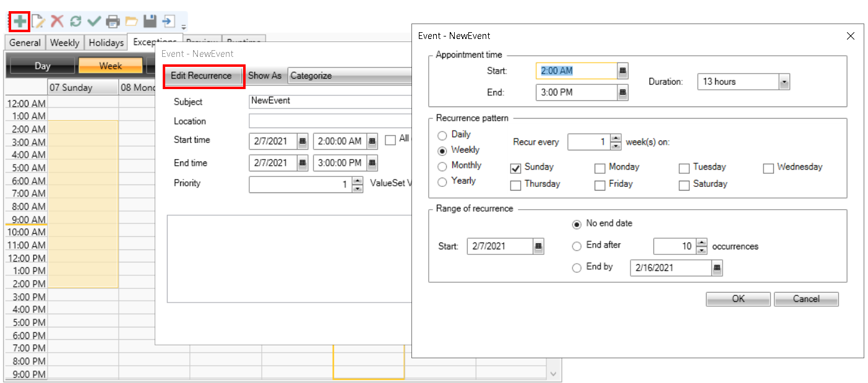The width and height of the screenshot is (868, 383).
Task: Select the Daily recurrence pattern
Action: 442,135
